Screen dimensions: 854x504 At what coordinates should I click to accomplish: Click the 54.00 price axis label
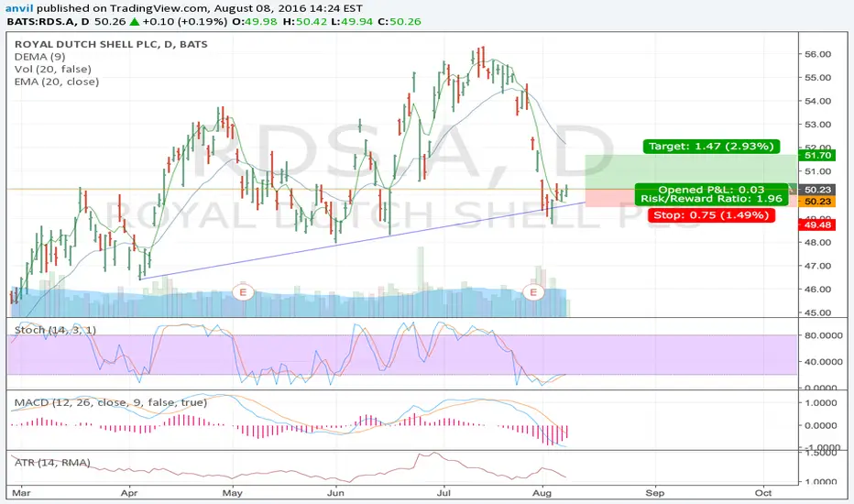tap(817, 101)
